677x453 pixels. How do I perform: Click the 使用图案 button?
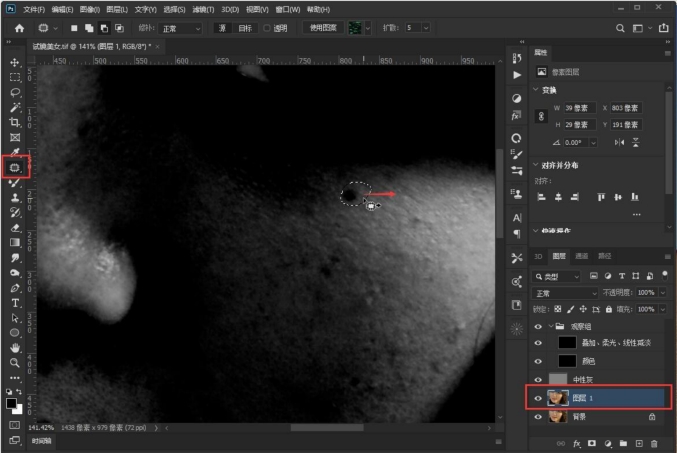coord(323,28)
